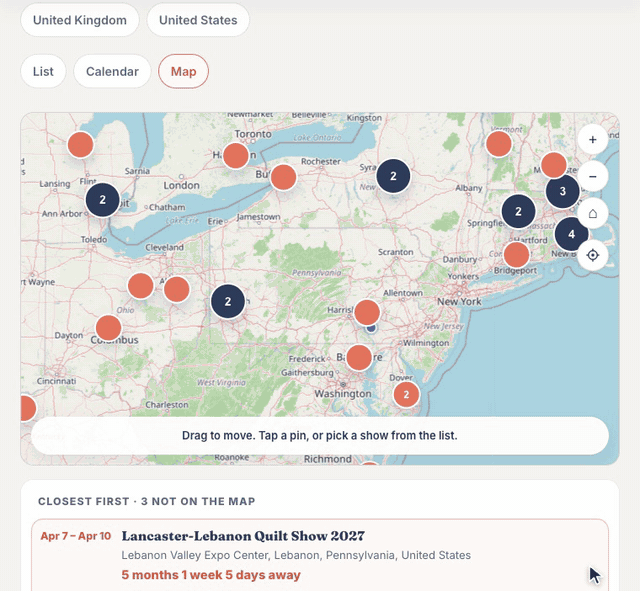Open the Lancaster-Lebanon Quilt Show 2027 entry
The width and height of the screenshot is (640, 591).
tap(320, 555)
